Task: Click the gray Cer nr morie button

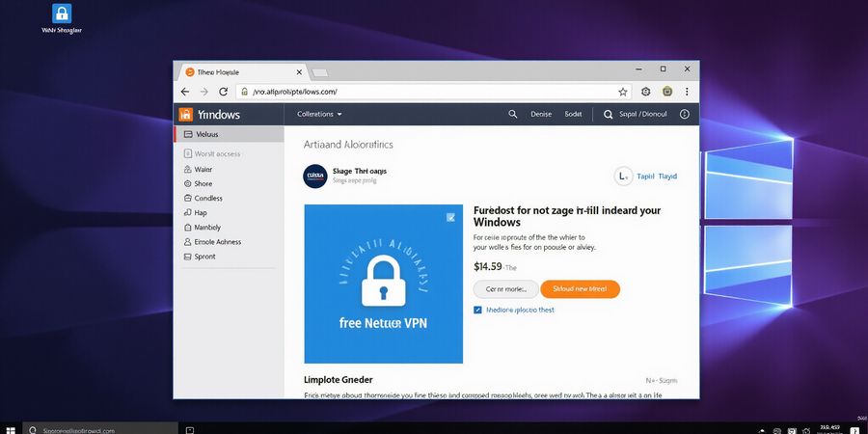Action: pos(505,289)
